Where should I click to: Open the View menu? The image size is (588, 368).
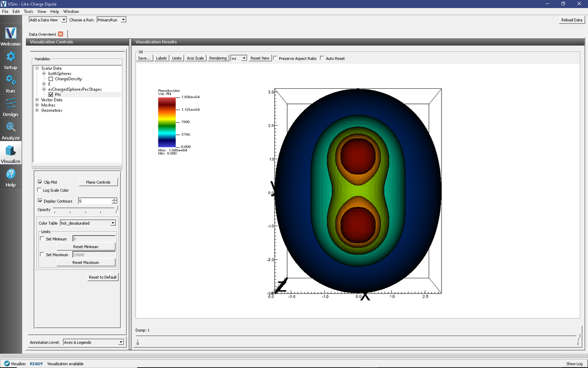pos(41,11)
